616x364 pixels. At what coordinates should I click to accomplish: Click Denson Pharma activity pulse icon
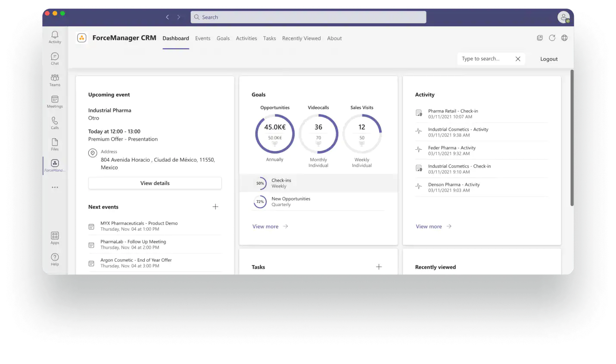point(419,187)
